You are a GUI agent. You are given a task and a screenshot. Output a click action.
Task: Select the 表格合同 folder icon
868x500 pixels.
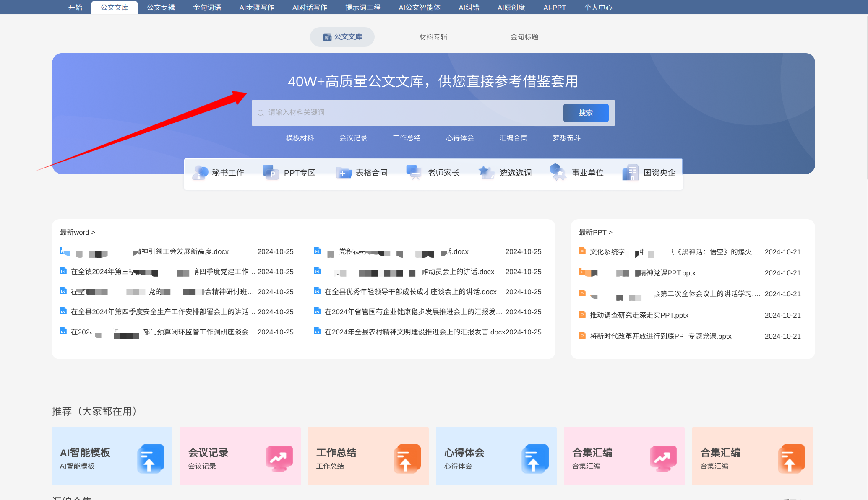point(344,173)
